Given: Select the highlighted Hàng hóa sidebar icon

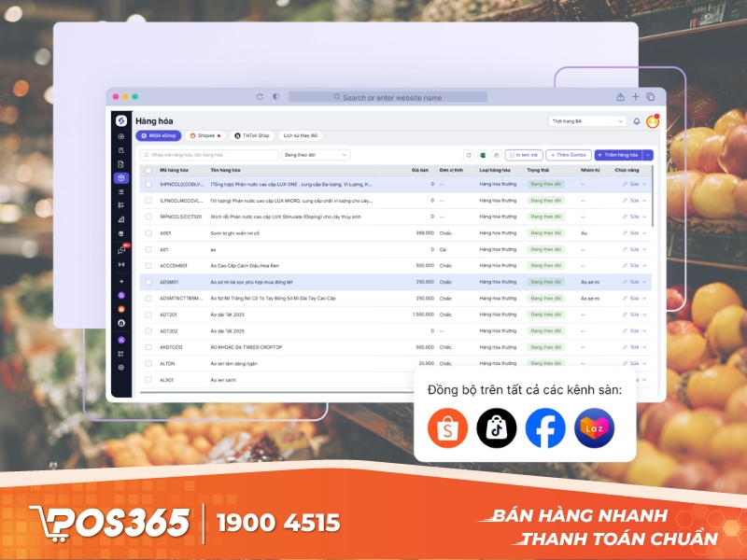Looking at the screenshot, I should pos(121,178).
